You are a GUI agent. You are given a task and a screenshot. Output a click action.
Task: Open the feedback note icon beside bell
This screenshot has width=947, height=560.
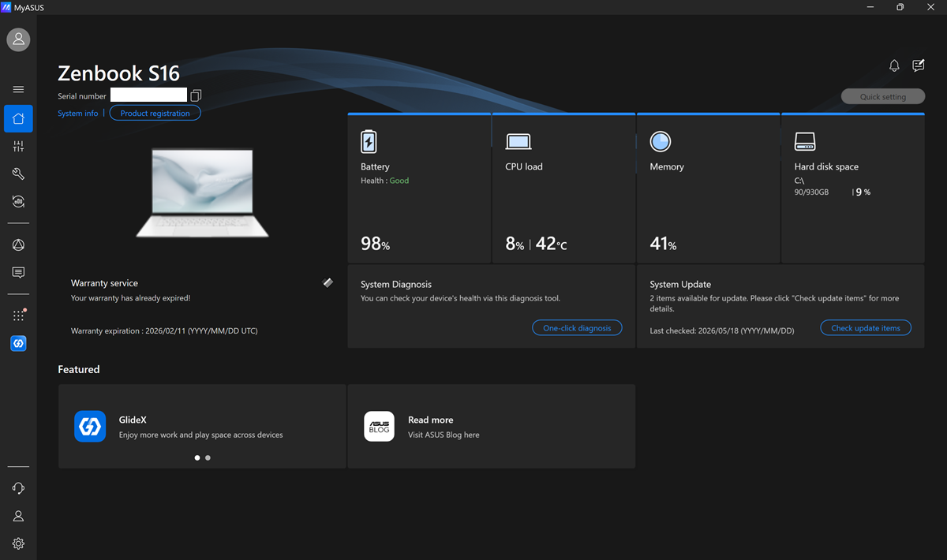[x=919, y=65]
